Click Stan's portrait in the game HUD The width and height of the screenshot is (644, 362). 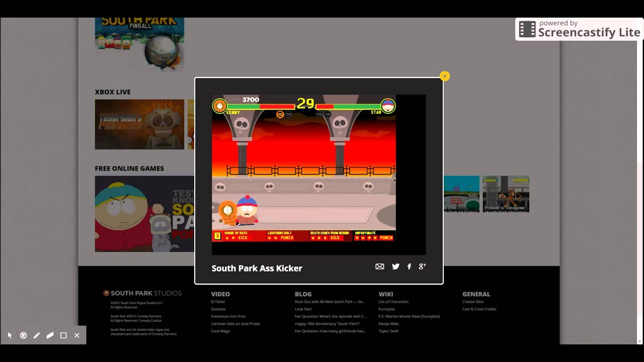tap(388, 106)
